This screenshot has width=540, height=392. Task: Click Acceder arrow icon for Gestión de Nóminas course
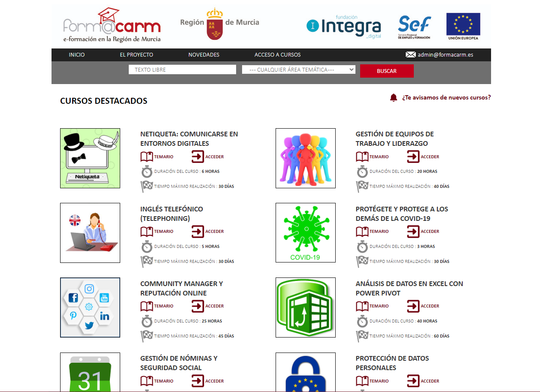(198, 381)
